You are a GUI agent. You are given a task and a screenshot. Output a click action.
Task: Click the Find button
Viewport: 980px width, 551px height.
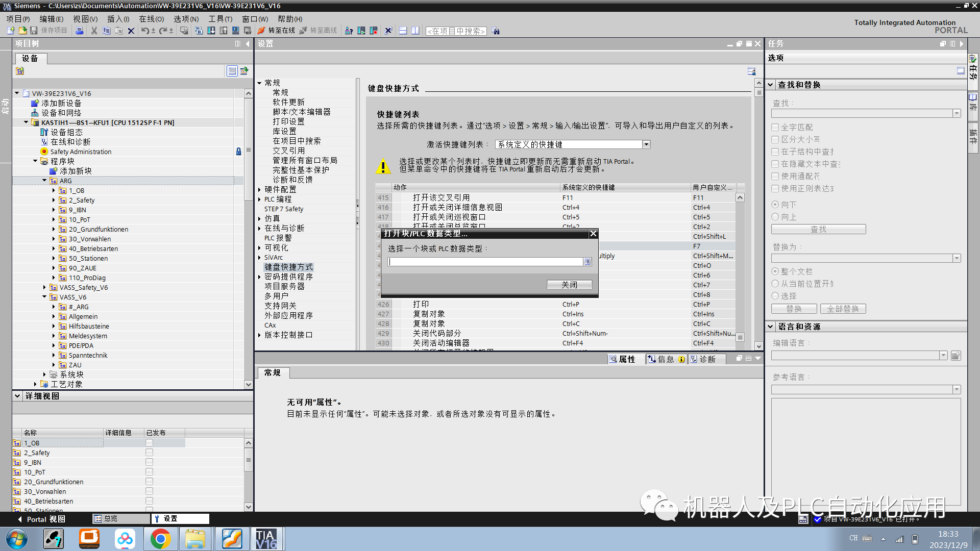click(818, 230)
